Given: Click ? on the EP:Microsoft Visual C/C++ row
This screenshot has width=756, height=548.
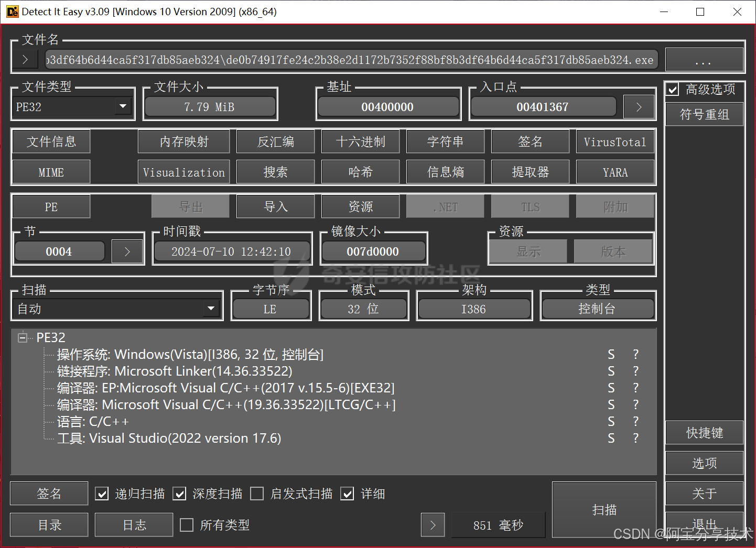Looking at the screenshot, I should [x=635, y=388].
